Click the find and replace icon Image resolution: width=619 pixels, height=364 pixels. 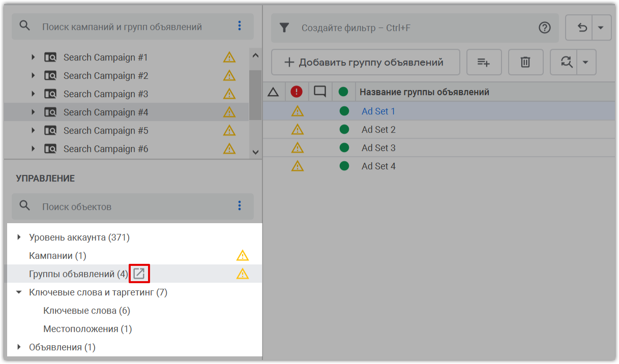click(x=566, y=63)
